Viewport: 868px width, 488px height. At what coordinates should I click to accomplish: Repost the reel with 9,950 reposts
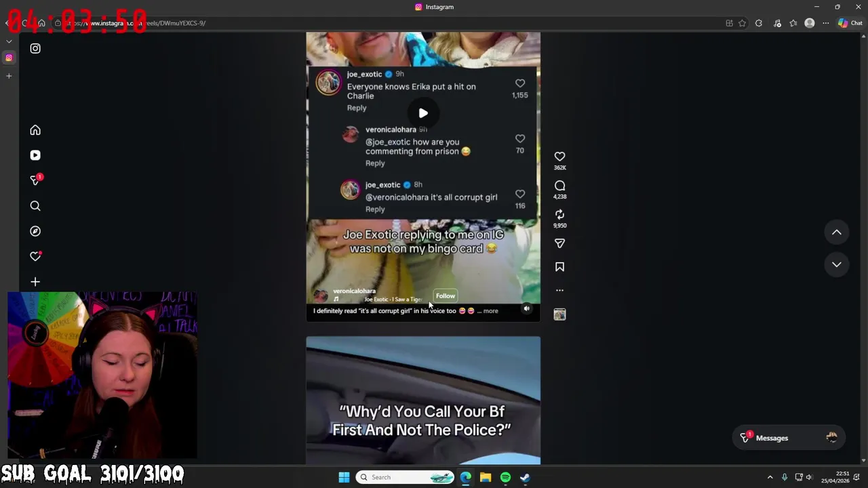coord(559,214)
